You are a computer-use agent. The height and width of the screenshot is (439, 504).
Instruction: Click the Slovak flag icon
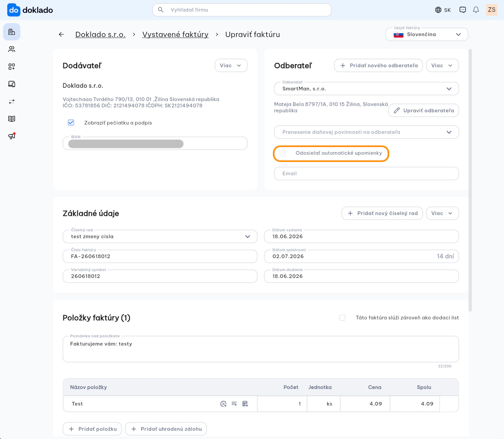tap(398, 34)
